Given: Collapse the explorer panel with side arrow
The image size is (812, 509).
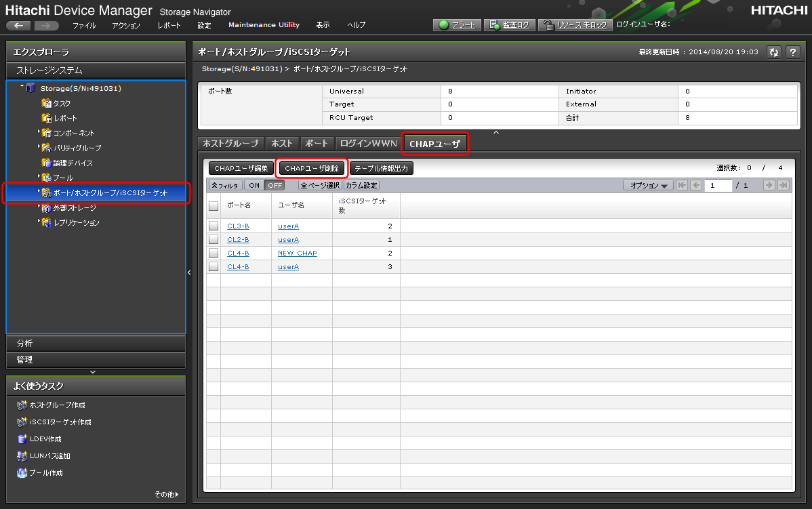Looking at the screenshot, I should coord(189,272).
